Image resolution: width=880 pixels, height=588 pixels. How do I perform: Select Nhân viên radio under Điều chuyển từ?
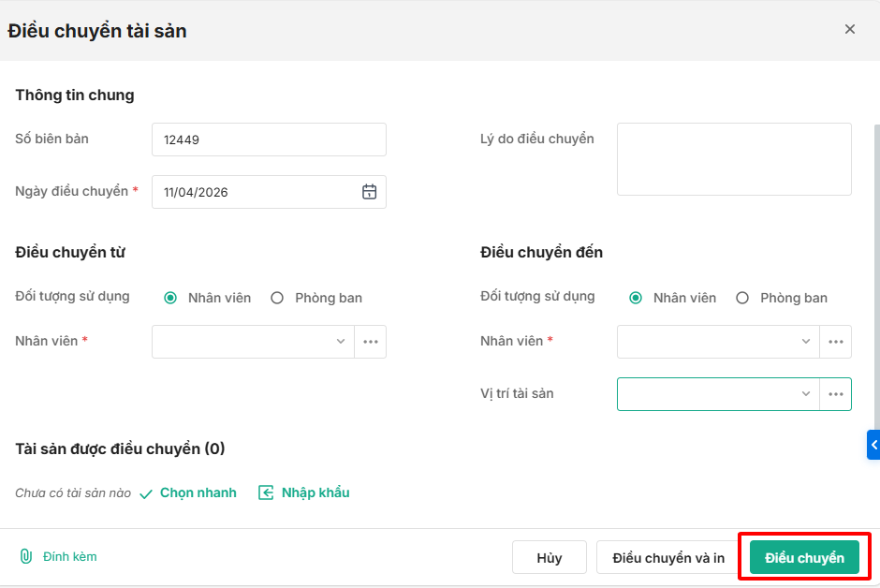(170, 298)
